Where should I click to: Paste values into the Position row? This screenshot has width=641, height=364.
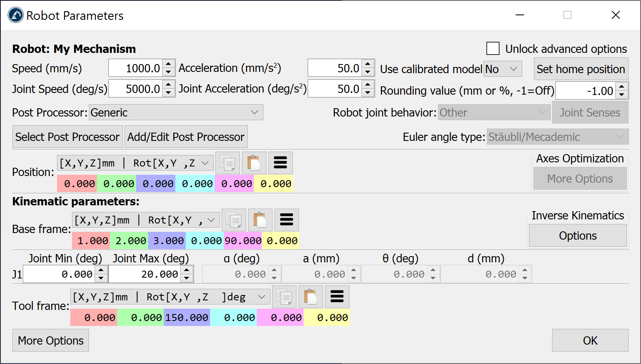254,163
